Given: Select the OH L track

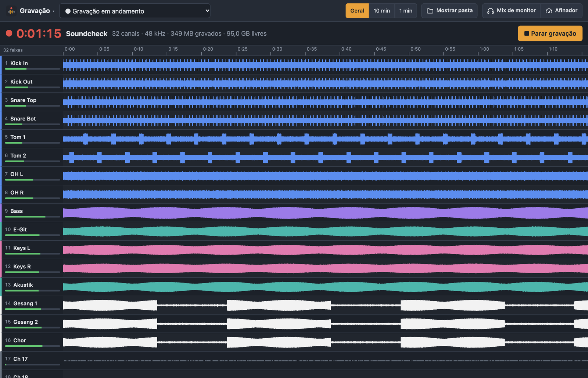Looking at the screenshot, I should tap(32, 176).
